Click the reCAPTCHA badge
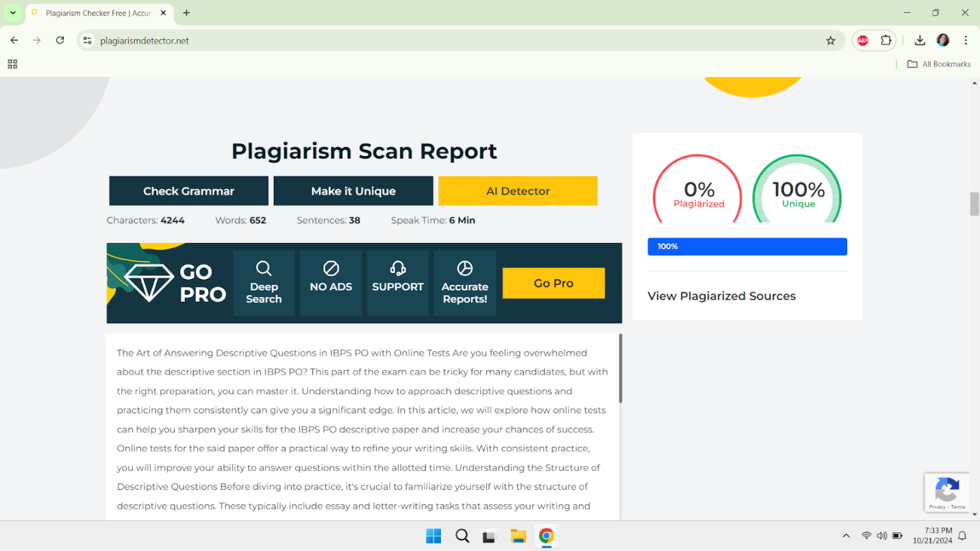Image resolution: width=980 pixels, height=551 pixels. coord(946,492)
